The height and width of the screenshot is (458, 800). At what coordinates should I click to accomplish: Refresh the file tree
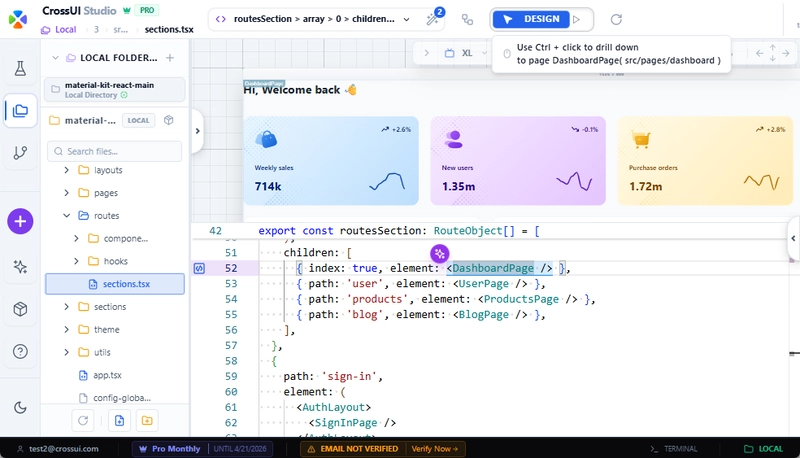click(83, 420)
